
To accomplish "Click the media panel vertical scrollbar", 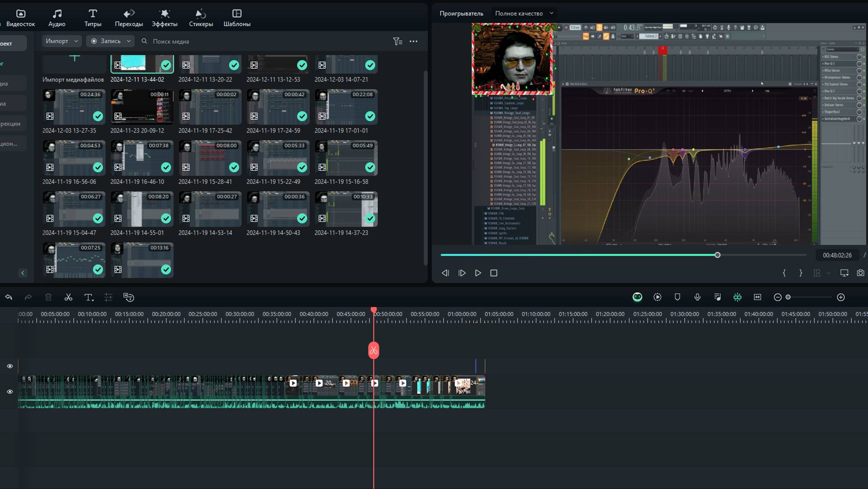I will [425, 168].
